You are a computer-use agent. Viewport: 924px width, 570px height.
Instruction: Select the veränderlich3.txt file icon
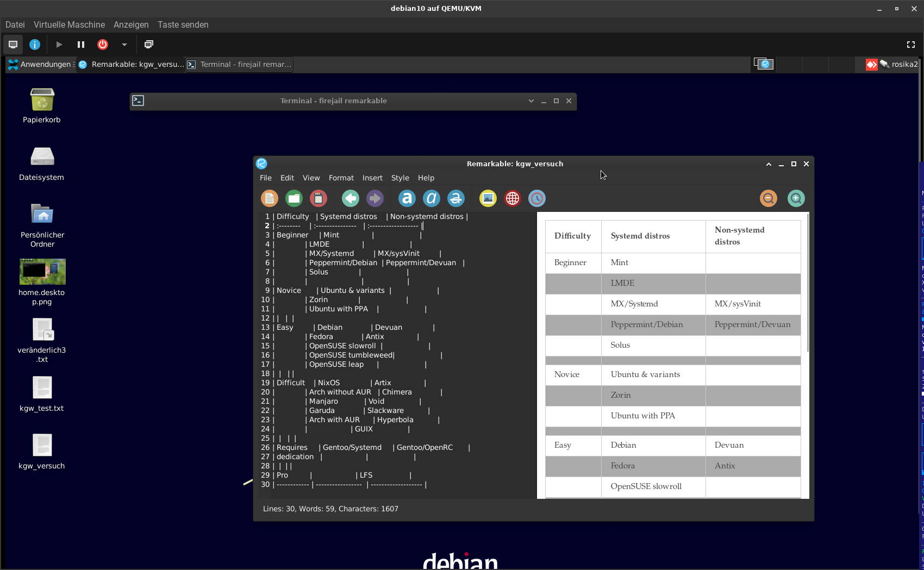click(42, 340)
